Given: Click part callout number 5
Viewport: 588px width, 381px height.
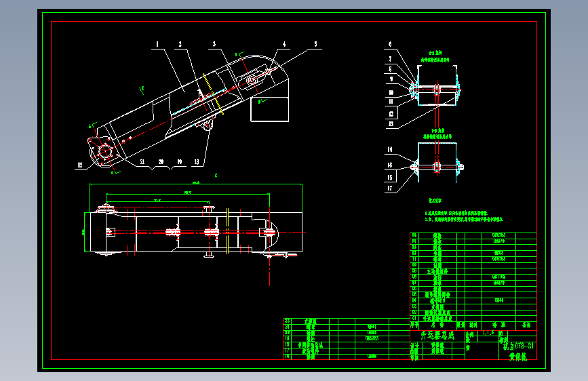Looking at the screenshot, I should point(316,44).
